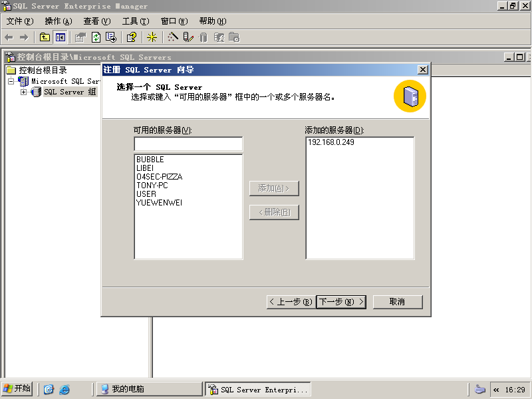Click SQL Server Enterprise Manager taskbar button

pos(258,389)
